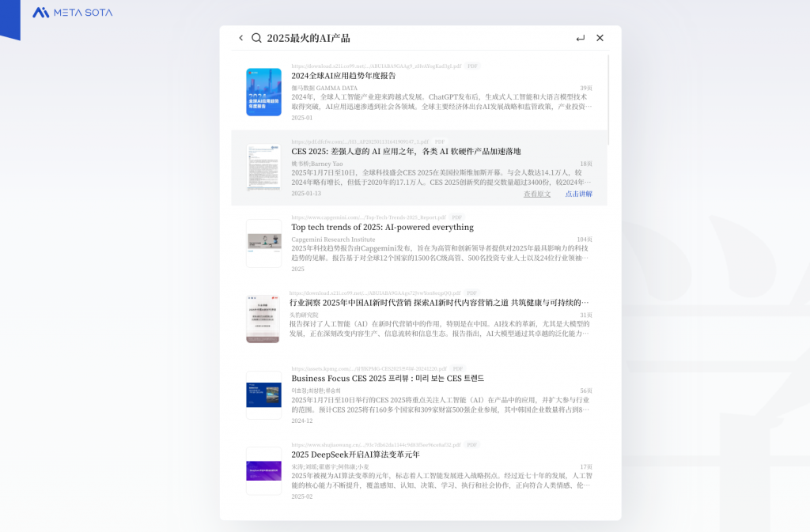Open title Top tech trends of 2025
The image size is (810, 532).
tap(382, 227)
